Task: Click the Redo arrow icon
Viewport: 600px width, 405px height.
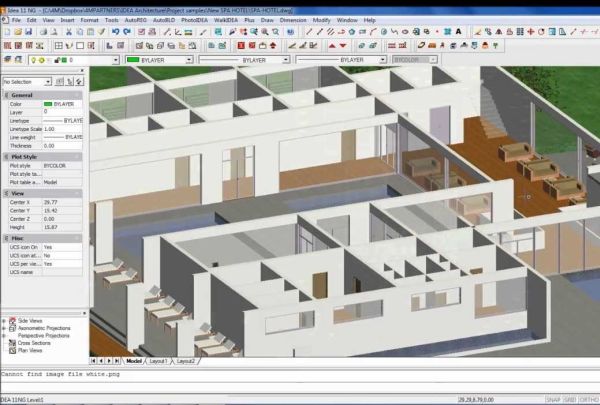Action: click(127, 32)
